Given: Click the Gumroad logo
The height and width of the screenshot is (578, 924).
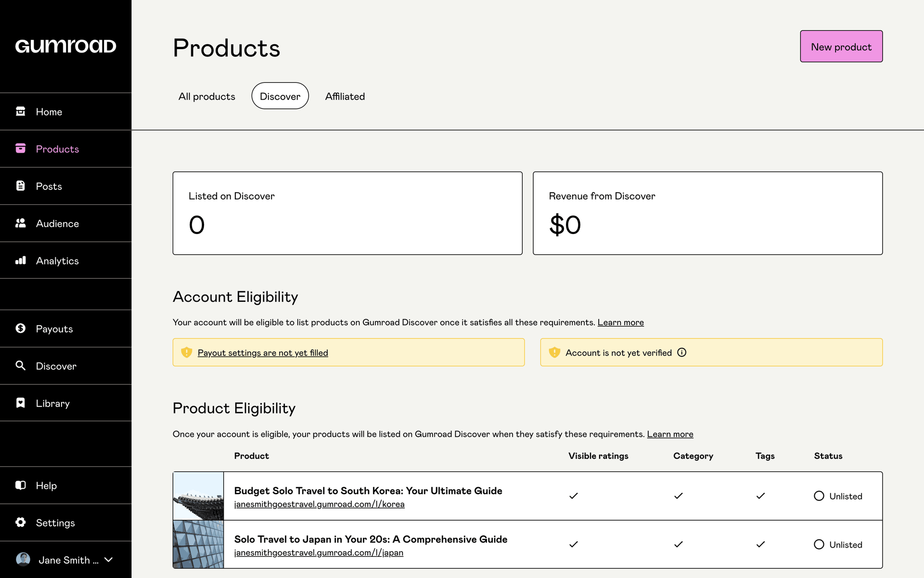Looking at the screenshot, I should pyautogui.click(x=65, y=46).
